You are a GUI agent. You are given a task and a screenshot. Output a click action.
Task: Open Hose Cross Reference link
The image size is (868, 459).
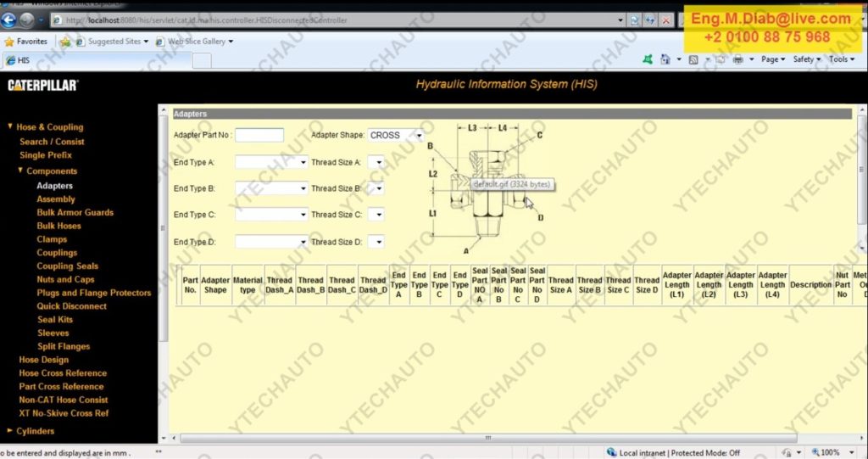point(63,373)
